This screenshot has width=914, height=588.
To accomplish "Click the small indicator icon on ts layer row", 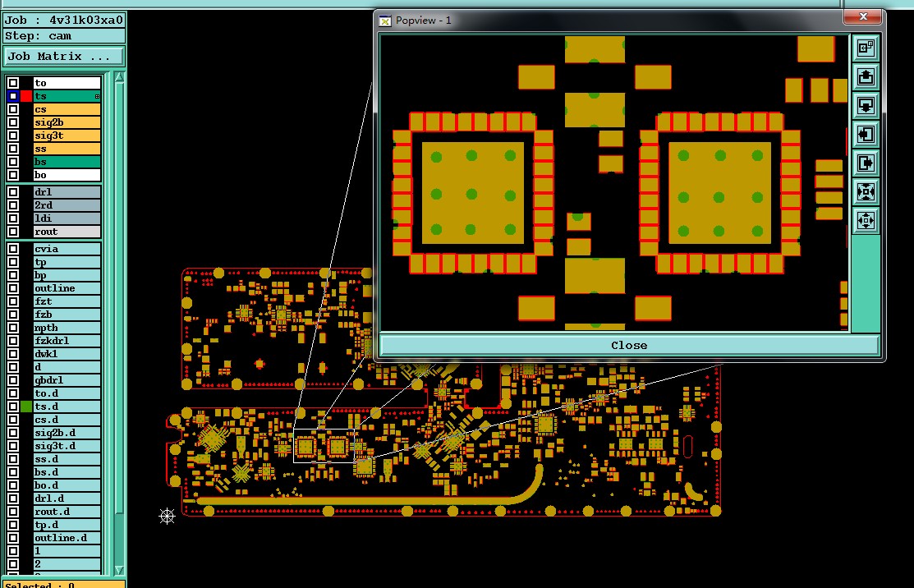I will (x=98, y=96).
